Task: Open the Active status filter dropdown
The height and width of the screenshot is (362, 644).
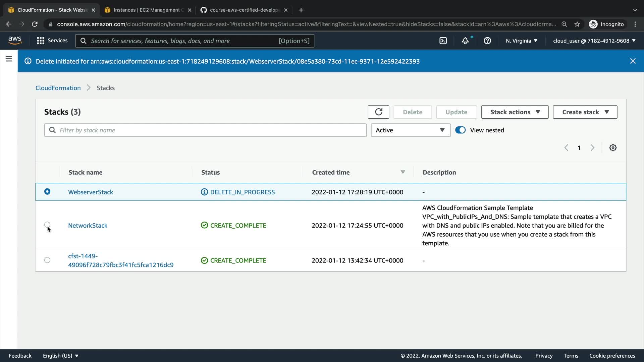Action: 411,130
